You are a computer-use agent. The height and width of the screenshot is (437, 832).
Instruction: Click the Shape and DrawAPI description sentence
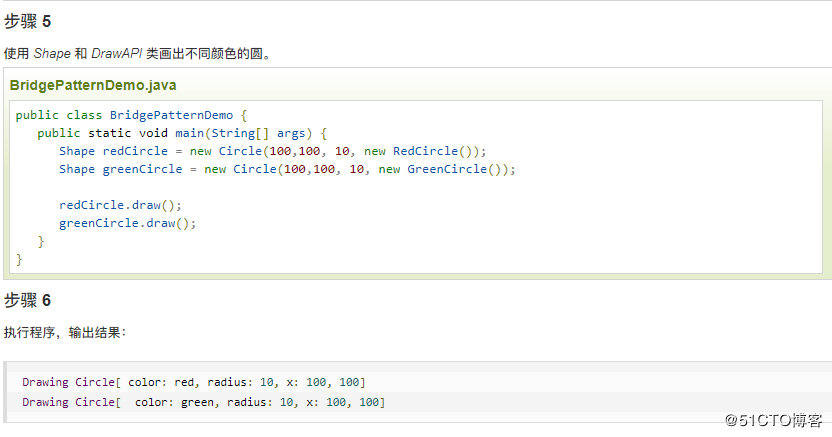[138, 54]
